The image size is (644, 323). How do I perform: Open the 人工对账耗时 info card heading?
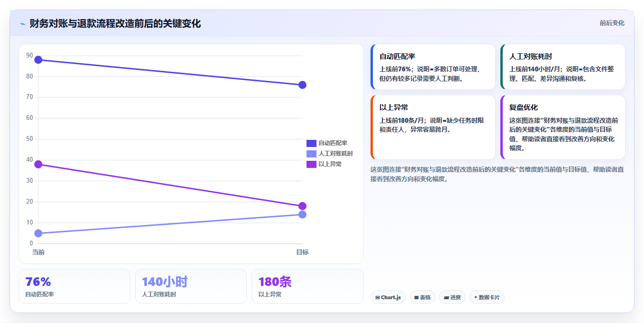(531, 57)
